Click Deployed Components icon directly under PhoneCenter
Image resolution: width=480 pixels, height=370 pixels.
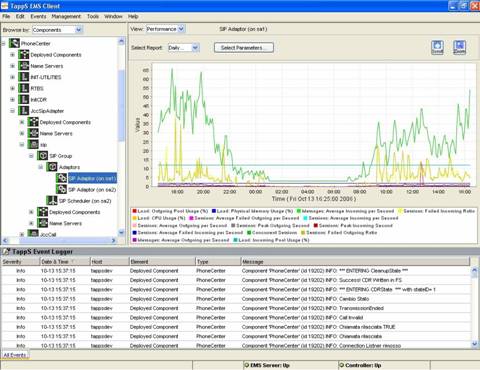click(24, 55)
